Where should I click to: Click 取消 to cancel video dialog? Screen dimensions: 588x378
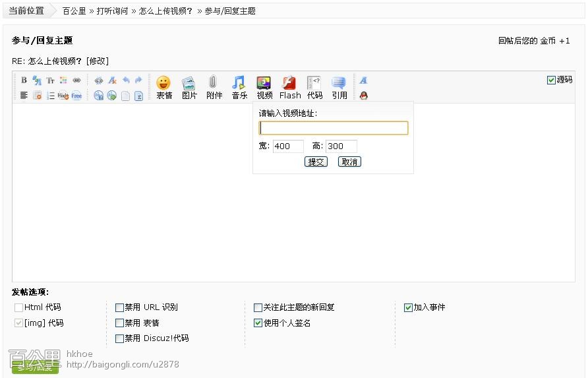tap(349, 162)
